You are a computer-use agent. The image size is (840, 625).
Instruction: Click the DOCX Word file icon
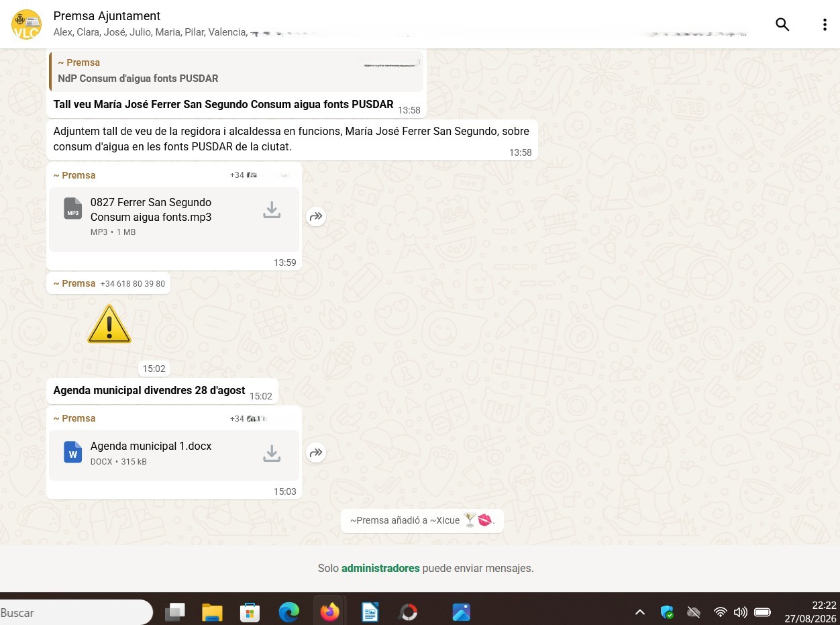tap(73, 452)
